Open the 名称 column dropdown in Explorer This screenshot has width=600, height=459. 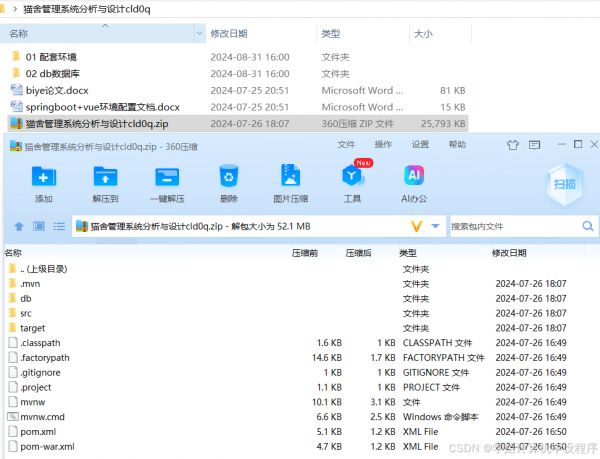click(199, 34)
